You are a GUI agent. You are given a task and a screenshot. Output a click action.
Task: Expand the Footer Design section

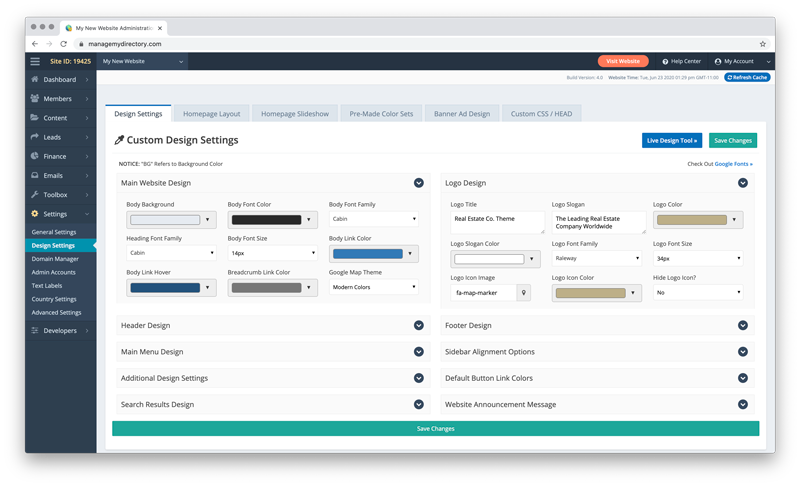click(x=743, y=325)
